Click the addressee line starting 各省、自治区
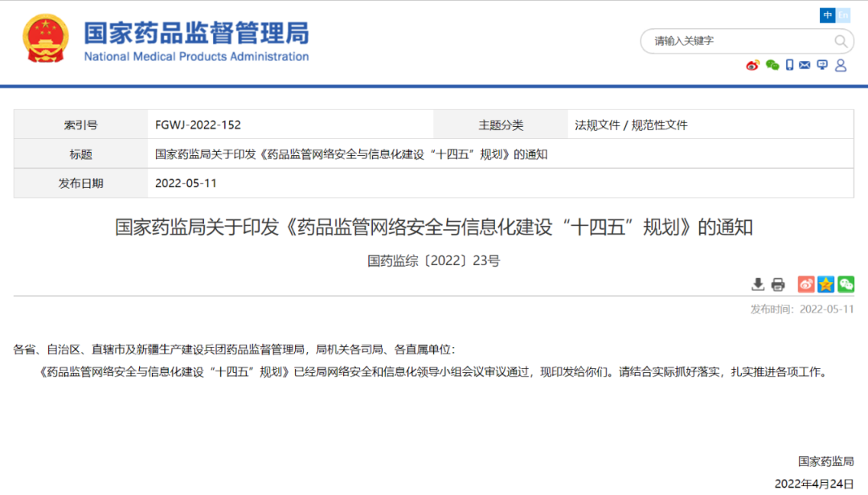The width and height of the screenshot is (868, 495). click(234, 350)
